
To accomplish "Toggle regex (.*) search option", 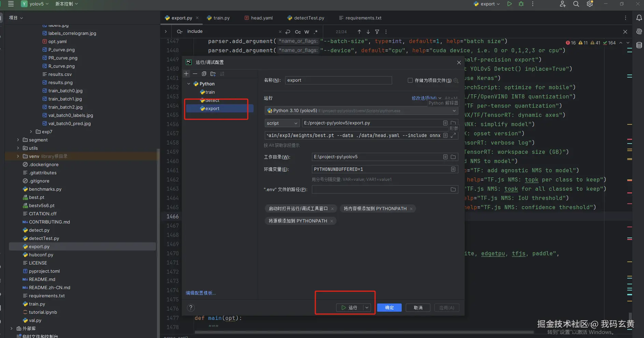I will tap(316, 32).
